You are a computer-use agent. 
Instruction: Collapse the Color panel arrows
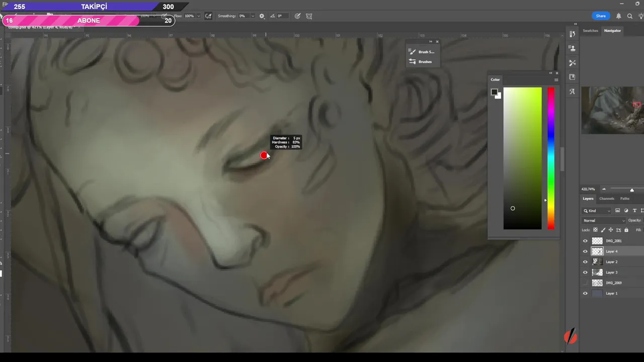(550, 73)
